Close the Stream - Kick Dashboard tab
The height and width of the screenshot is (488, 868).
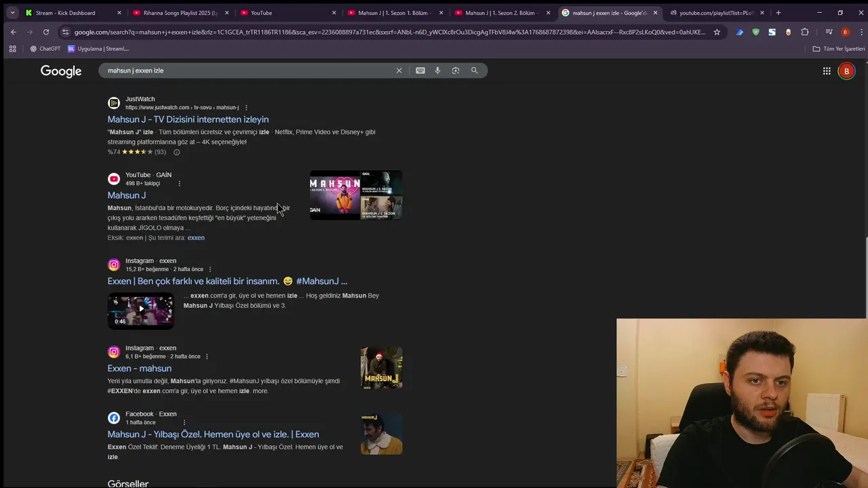(119, 13)
